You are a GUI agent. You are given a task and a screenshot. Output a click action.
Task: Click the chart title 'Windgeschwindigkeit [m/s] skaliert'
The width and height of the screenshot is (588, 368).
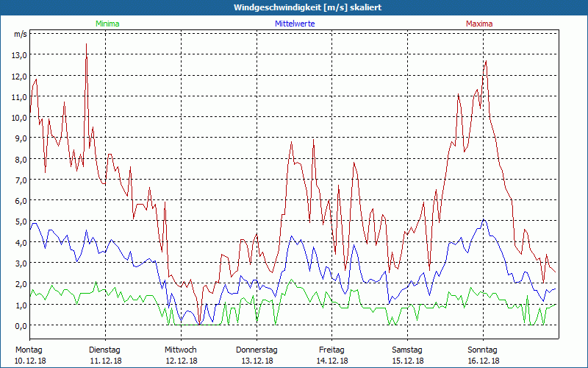307,7
